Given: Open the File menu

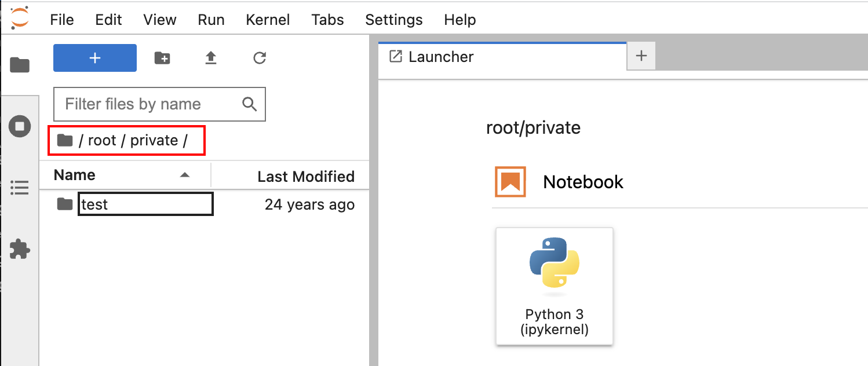Looking at the screenshot, I should [x=62, y=20].
